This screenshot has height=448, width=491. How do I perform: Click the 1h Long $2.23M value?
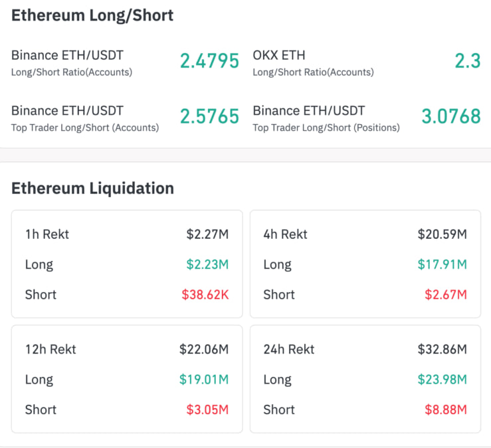click(x=207, y=264)
